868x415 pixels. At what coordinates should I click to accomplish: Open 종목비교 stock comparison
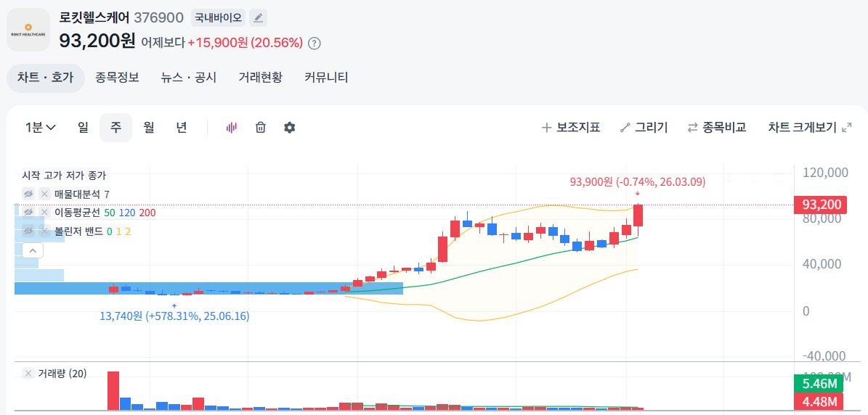[717, 128]
